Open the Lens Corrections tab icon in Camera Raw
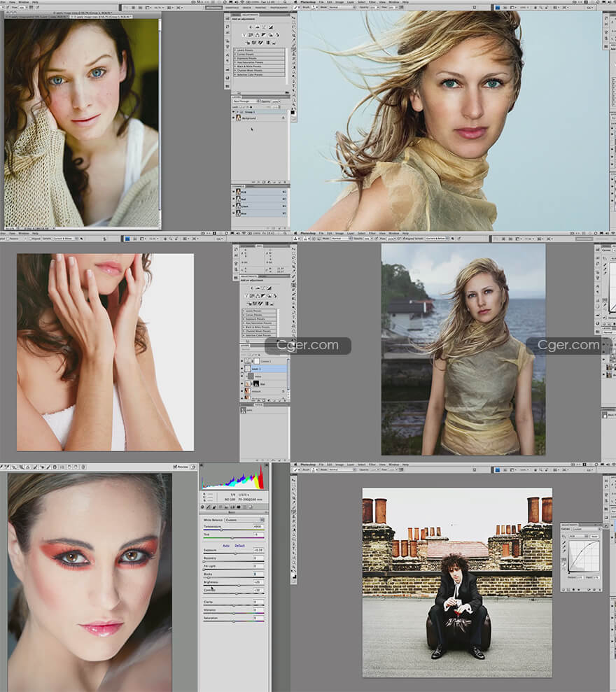The image size is (616, 692). point(232,507)
